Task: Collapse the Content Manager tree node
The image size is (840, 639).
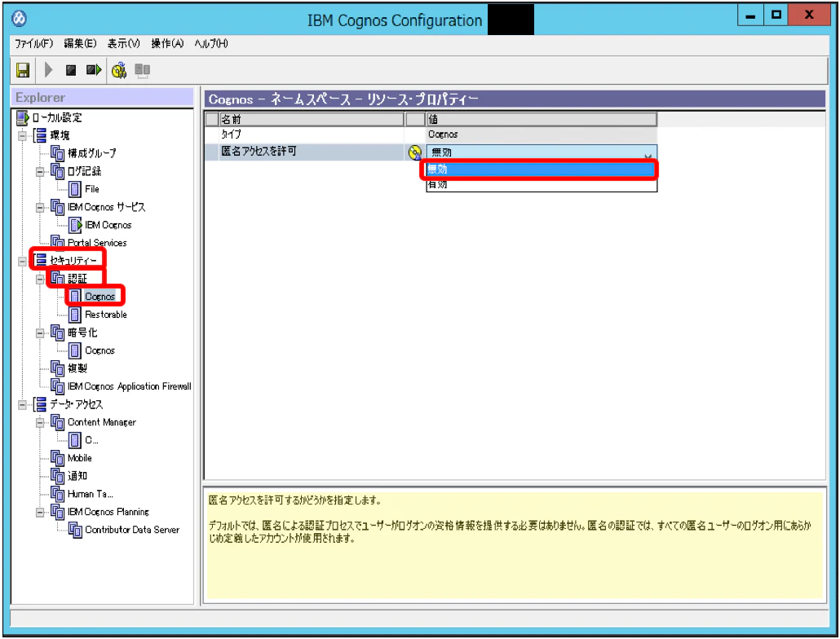Action: point(40,423)
